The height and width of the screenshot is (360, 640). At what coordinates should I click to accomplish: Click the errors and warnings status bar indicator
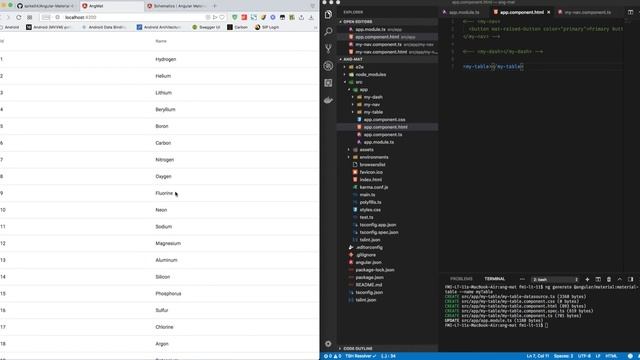coord(333,356)
